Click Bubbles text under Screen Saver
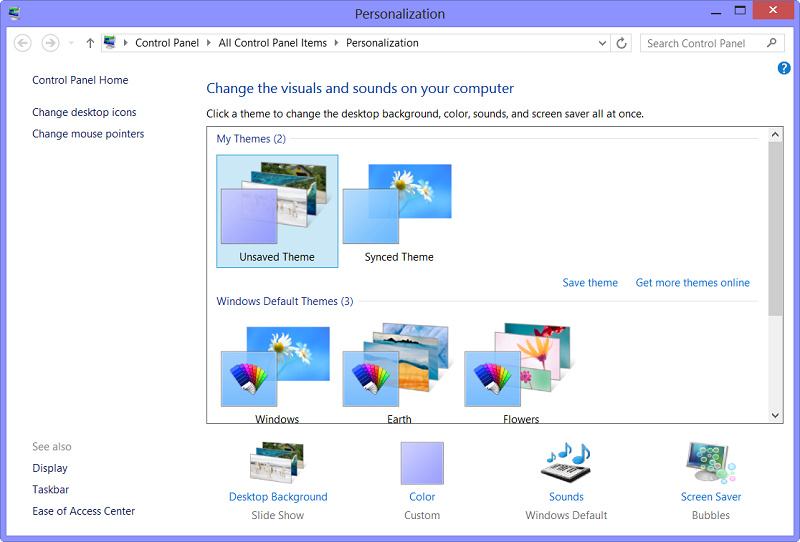Viewport: 800px width, 542px height. pos(711,515)
